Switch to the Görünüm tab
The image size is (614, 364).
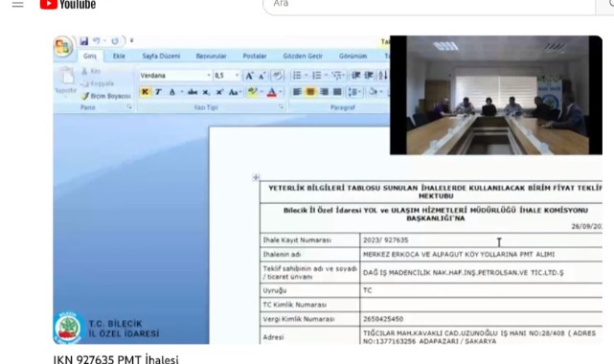(352, 56)
